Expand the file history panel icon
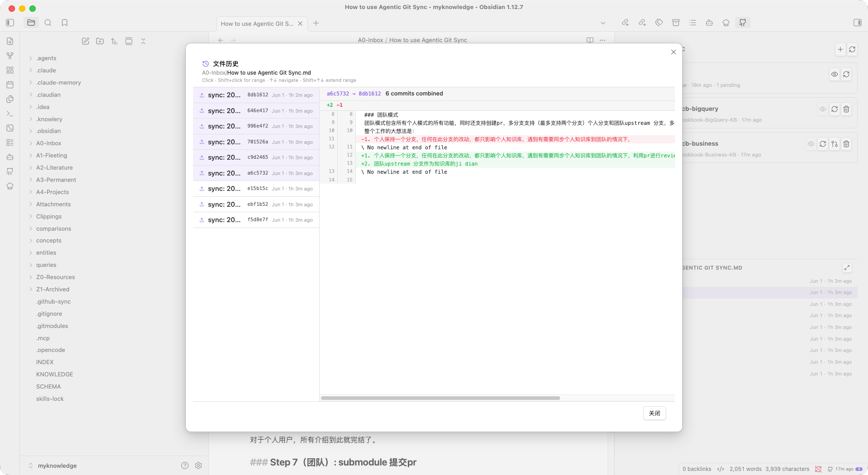 847,268
